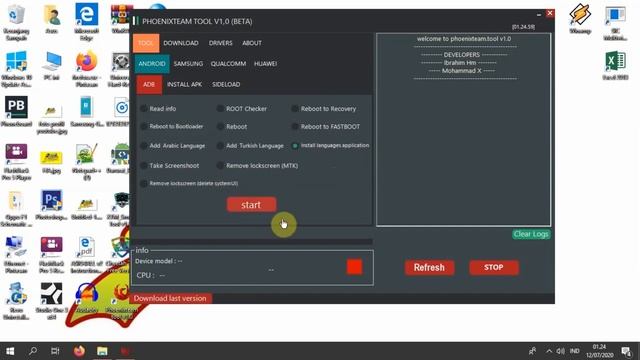Image resolution: width=640 pixels, height=360 pixels.
Task: Open the Firefox desktop shortcut
Action: [87, 69]
